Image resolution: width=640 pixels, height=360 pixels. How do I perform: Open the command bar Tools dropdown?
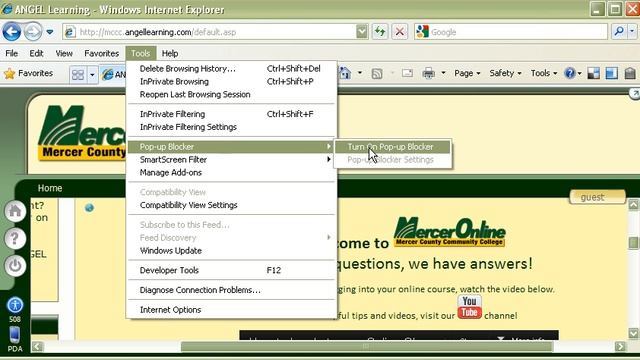[x=544, y=73]
